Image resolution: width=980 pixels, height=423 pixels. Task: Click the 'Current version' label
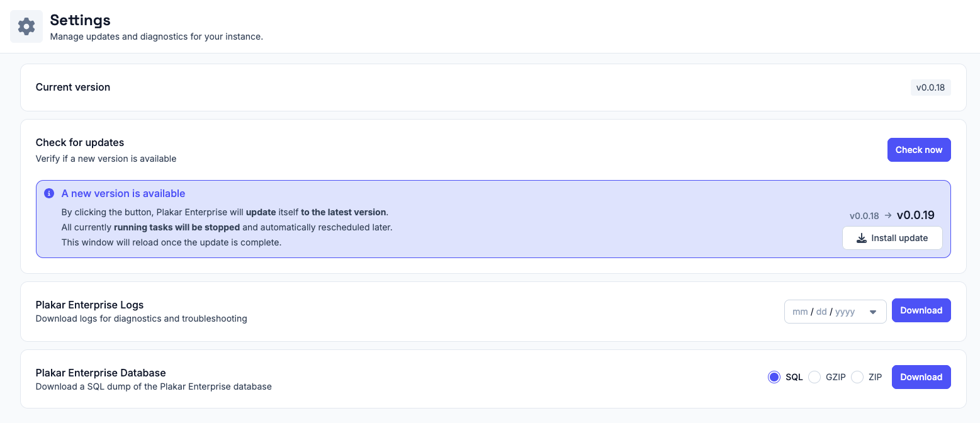[73, 87]
